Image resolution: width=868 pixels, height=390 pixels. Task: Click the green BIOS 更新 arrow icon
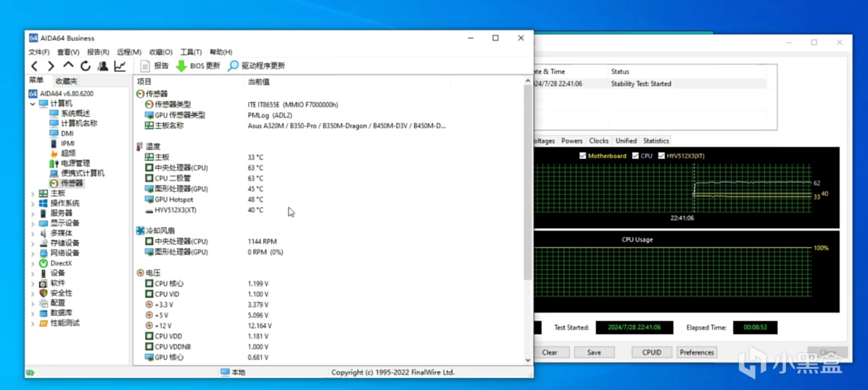click(181, 66)
